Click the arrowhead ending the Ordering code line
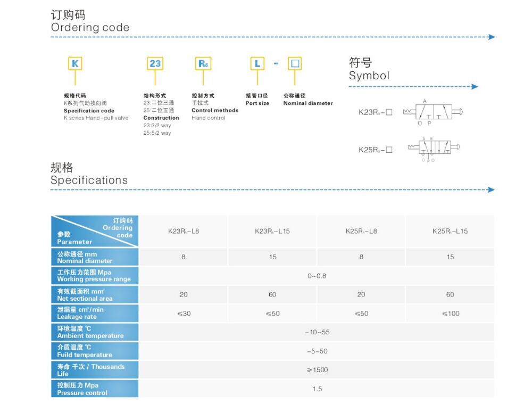The width and height of the screenshot is (532, 411). pyautogui.click(x=492, y=37)
